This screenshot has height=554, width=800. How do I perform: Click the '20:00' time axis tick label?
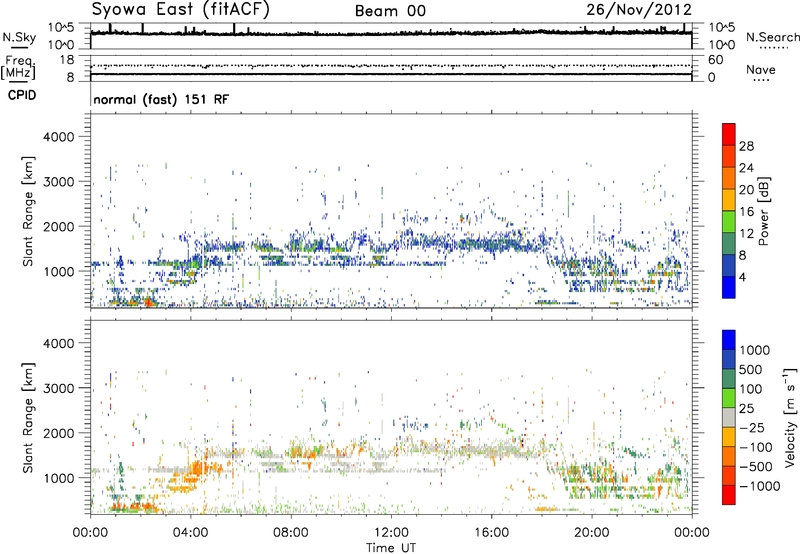tap(592, 533)
